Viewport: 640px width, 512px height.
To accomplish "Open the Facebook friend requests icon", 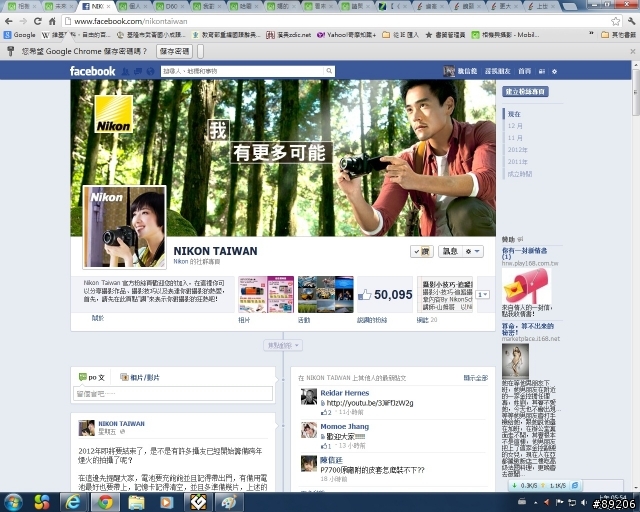I will [126, 71].
